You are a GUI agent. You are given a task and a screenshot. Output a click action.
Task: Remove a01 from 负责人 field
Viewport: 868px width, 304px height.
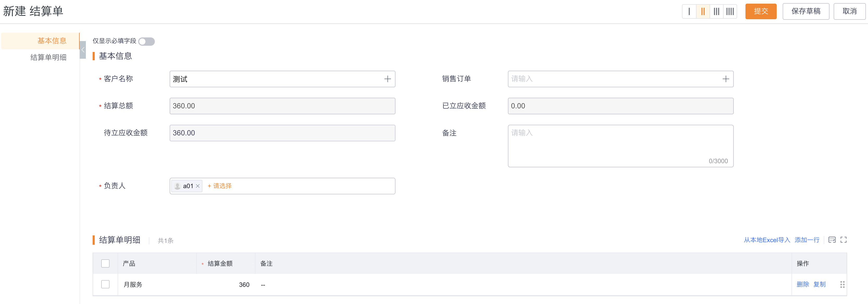(198, 186)
